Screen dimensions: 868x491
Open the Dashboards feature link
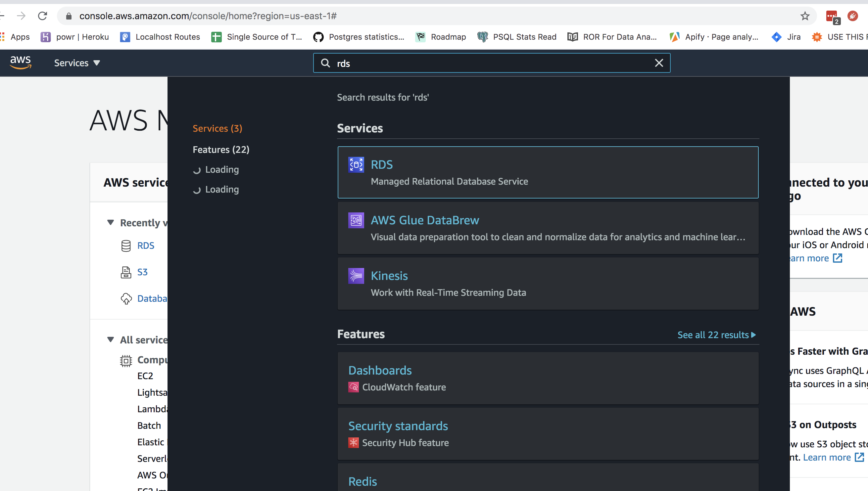pyautogui.click(x=379, y=370)
